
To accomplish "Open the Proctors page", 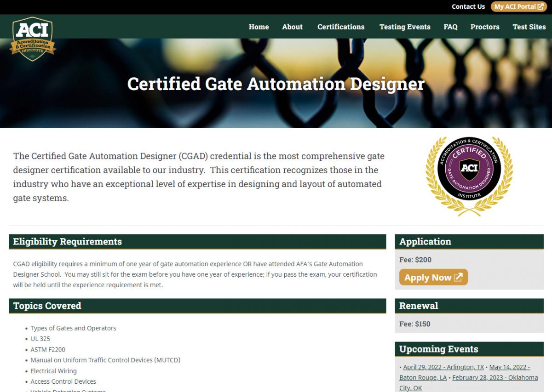I will pos(485,27).
